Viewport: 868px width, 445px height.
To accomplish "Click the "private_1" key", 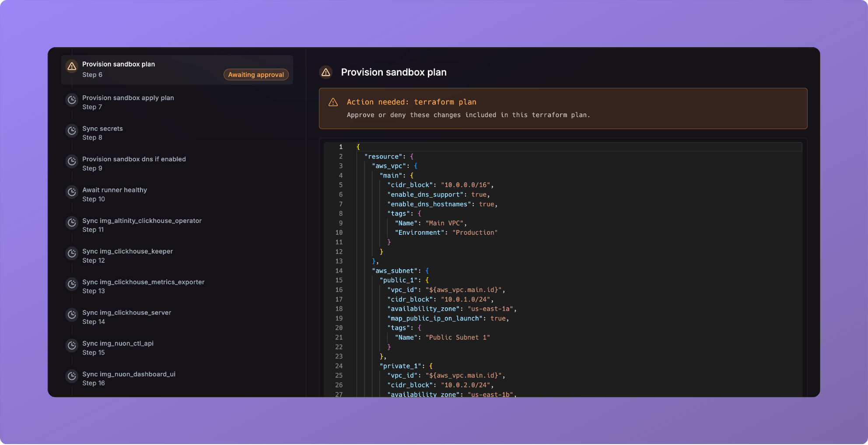I will pos(400,366).
